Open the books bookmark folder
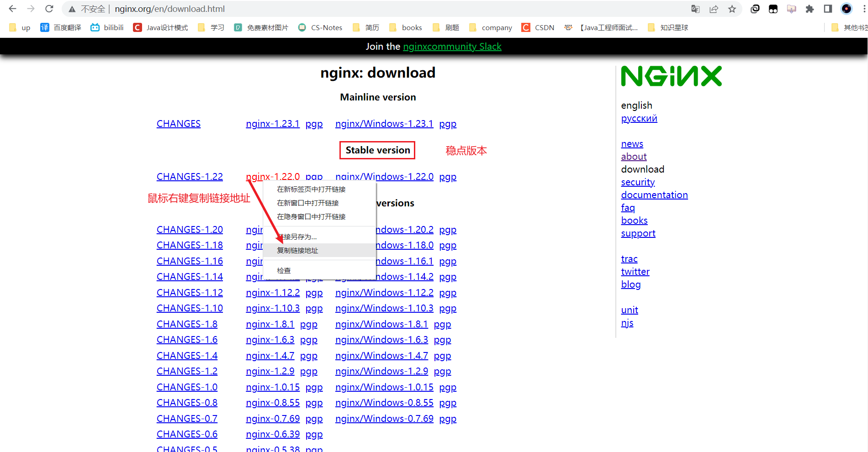 [405, 28]
